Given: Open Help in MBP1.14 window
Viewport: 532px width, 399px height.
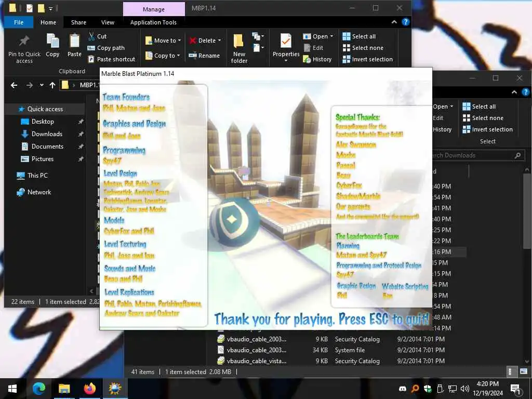Looking at the screenshot, I should pyautogui.click(x=405, y=22).
